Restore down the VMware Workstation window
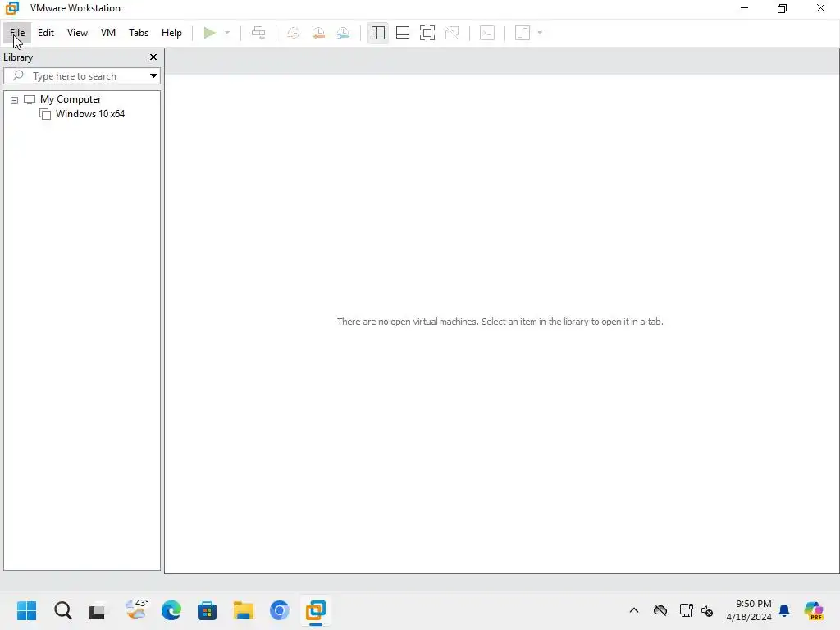Screen dimensions: 840x630 click(x=782, y=8)
